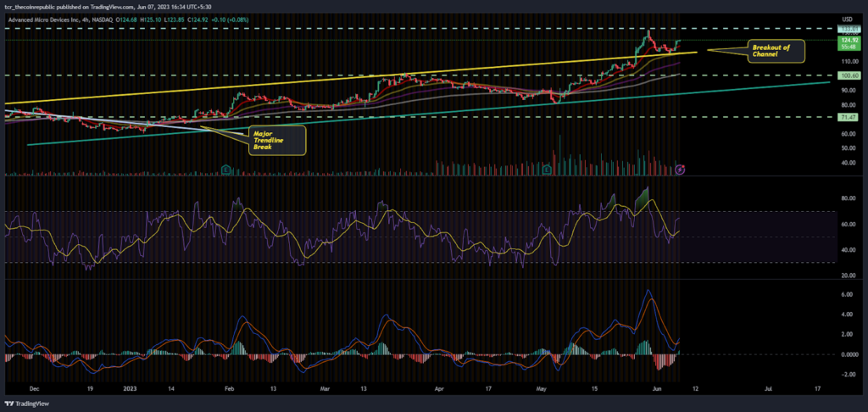This screenshot has width=868, height=412.
Task: Select the teal lower channel trendline
Action: tap(429, 114)
